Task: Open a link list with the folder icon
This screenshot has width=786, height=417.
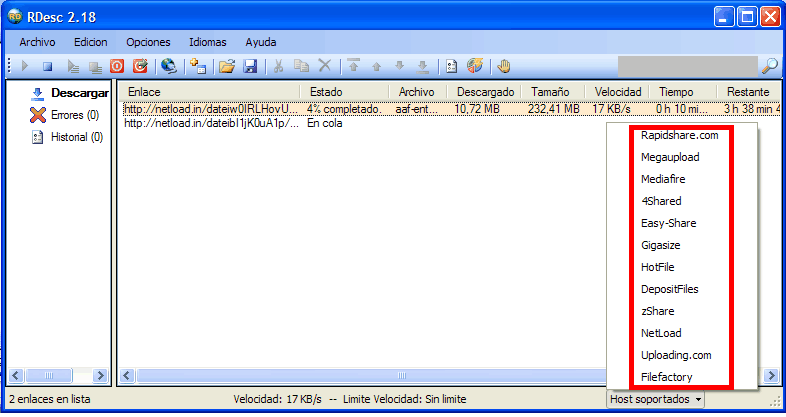Action: 227,66
